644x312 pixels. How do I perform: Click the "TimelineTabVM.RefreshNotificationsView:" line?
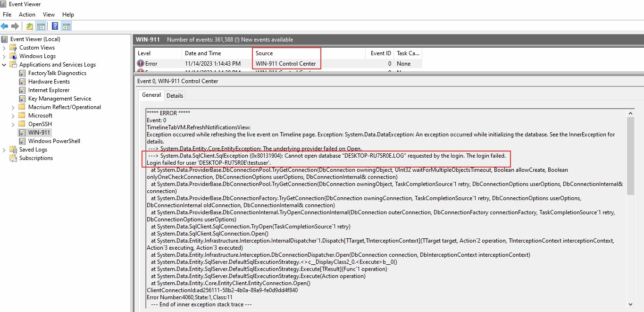(x=199, y=127)
